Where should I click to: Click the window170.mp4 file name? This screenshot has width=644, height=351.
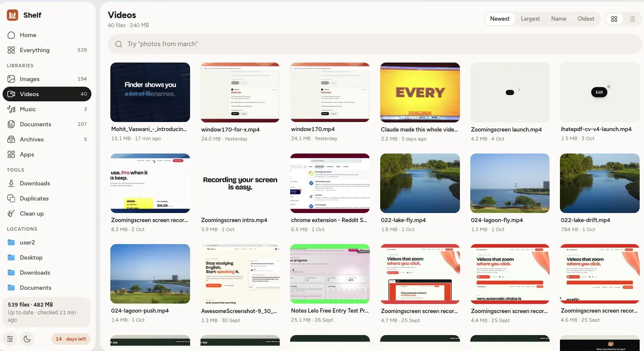(313, 129)
